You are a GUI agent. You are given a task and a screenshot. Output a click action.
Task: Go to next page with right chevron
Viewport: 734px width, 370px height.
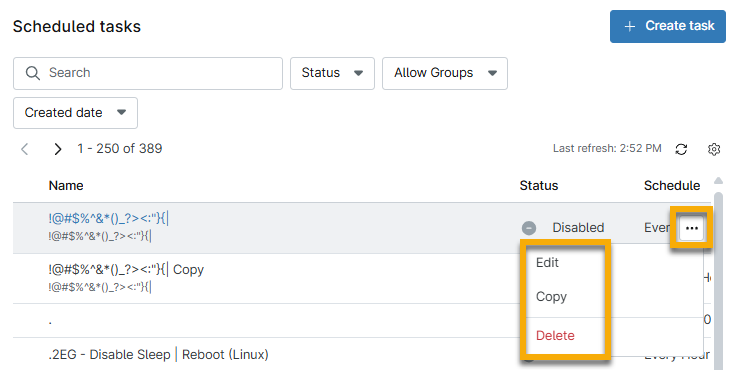tap(58, 149)
